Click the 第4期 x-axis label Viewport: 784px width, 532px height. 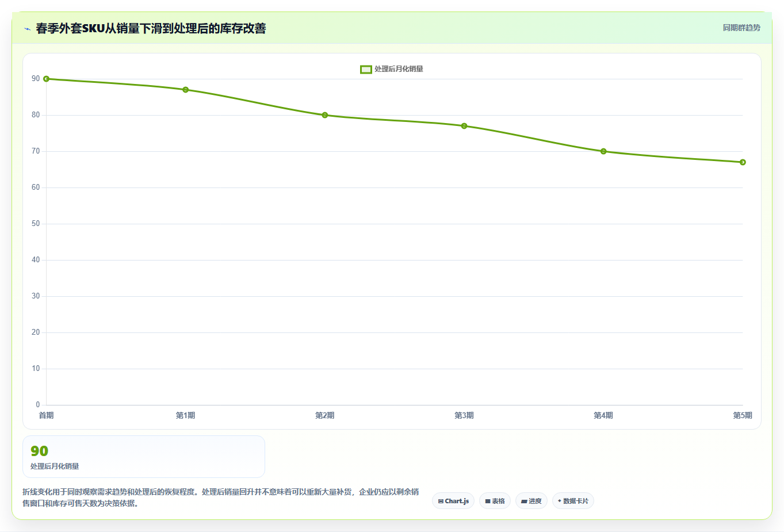pos(603,415)
